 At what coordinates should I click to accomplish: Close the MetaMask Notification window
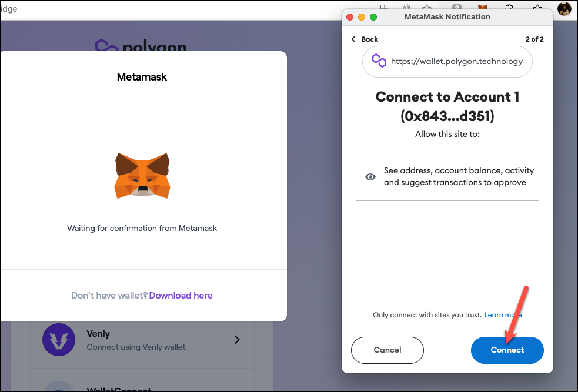(350, 17)
